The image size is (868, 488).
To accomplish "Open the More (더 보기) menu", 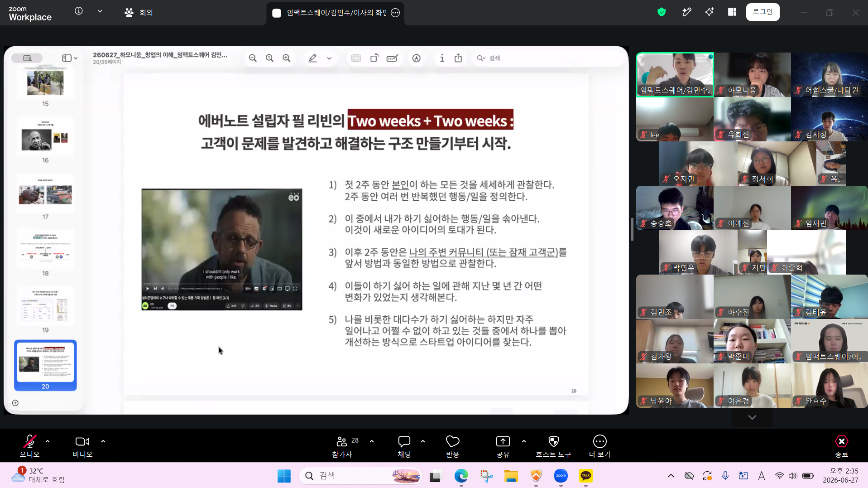I will (599, 446).
